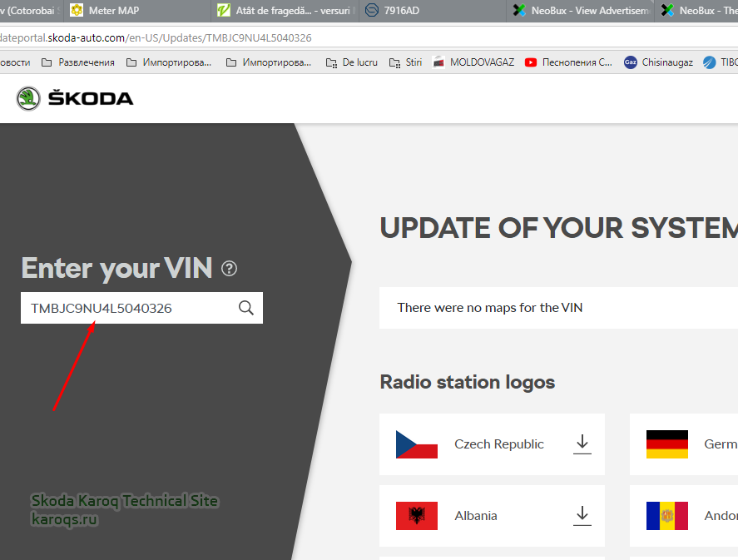Click the Czech Republic flag
738x560 pixels.
[417, 444]
